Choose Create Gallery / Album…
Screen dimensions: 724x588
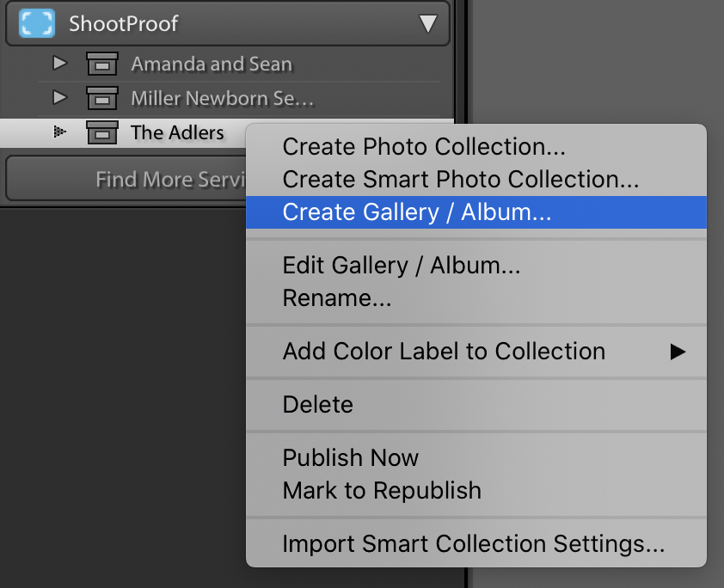tap(476, 212)
